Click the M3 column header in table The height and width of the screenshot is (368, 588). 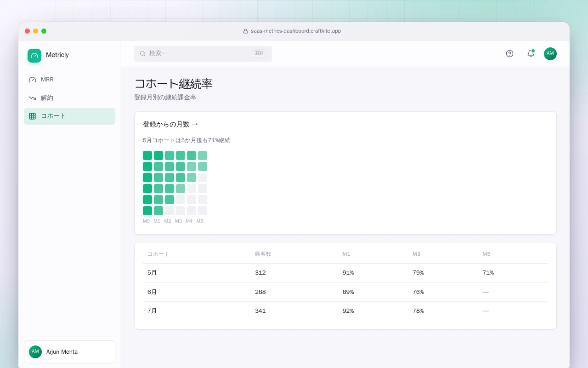(416, 254)
